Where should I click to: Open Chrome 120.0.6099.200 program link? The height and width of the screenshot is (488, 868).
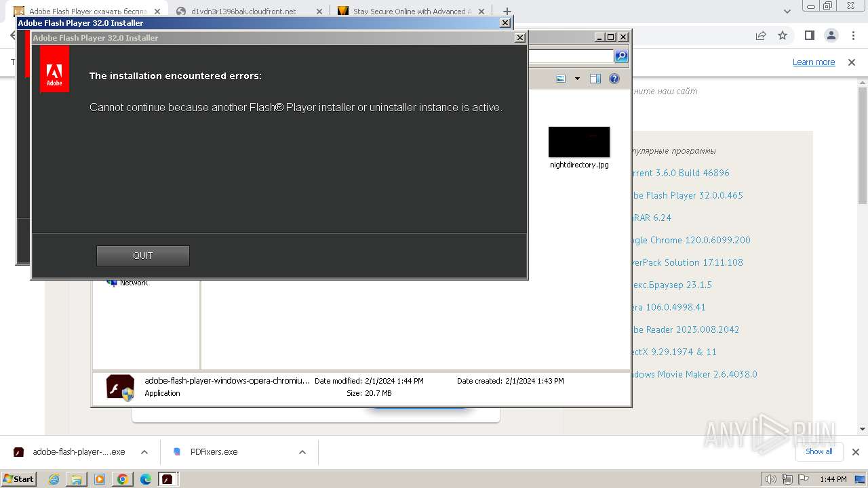click(691, 240)
